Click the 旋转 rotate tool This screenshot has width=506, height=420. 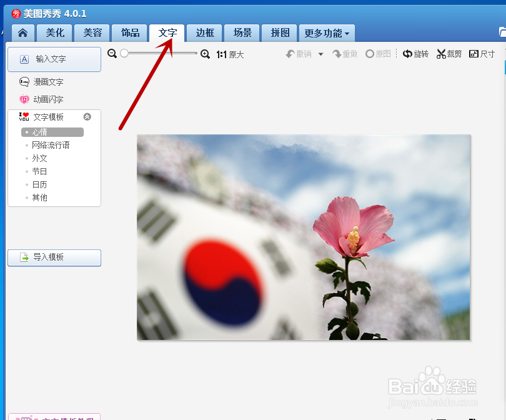(x=415, y=54)
